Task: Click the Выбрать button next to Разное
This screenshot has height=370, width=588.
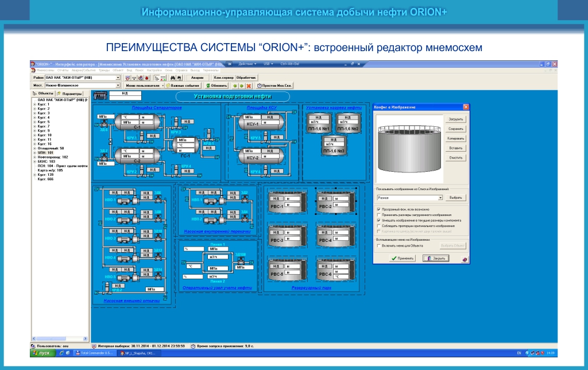Action: pyautogui.click(x=455, y=198)
